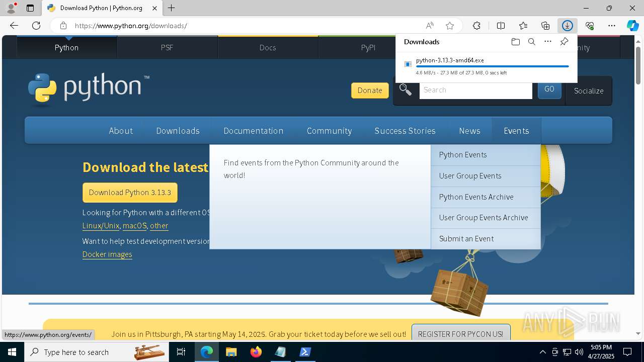The height and width of the screenshot is (362, 644).
Task: Launch Copilot sidebar icon
Action: 632,26
